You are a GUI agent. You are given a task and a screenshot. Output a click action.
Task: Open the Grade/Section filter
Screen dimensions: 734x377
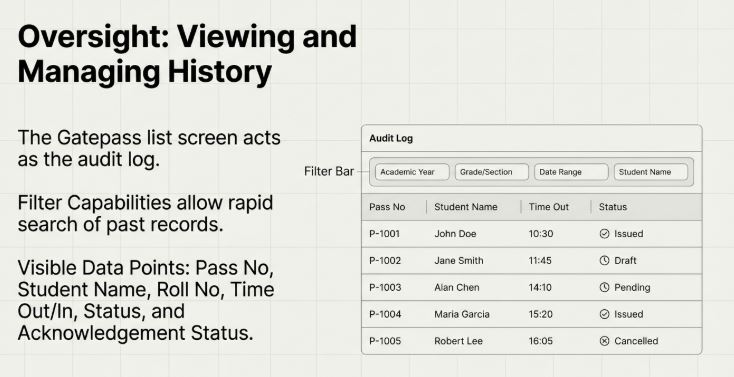point(492,172)
